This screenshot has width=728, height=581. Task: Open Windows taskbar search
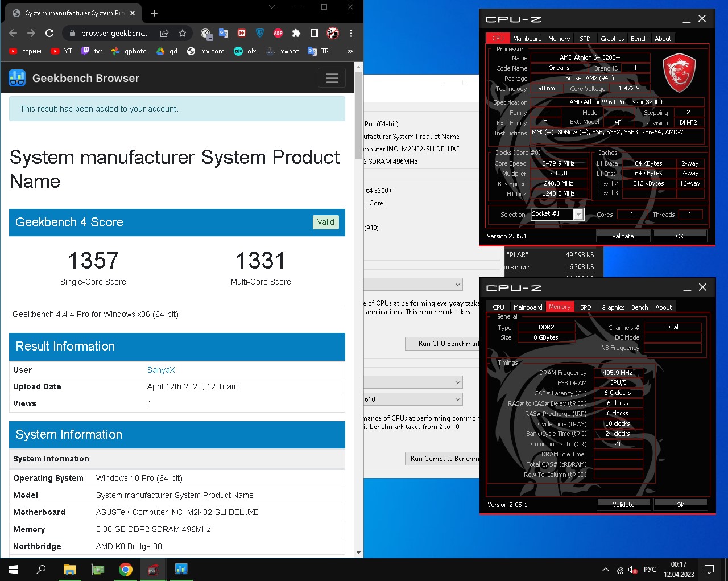41,569
